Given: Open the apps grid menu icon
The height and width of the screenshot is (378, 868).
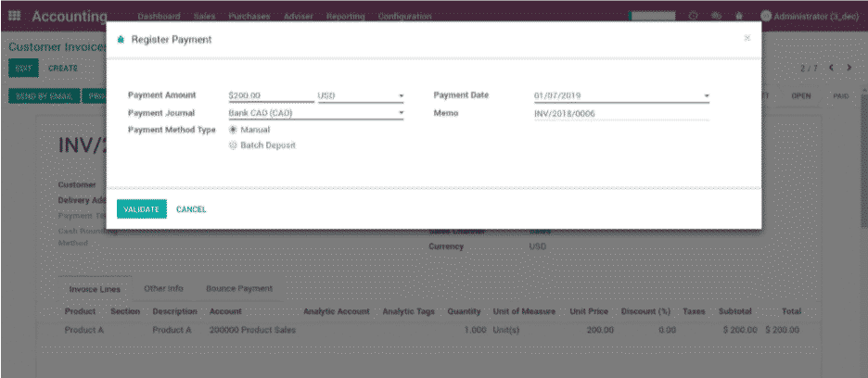Looking at the screenshot, I should point(15,16).
